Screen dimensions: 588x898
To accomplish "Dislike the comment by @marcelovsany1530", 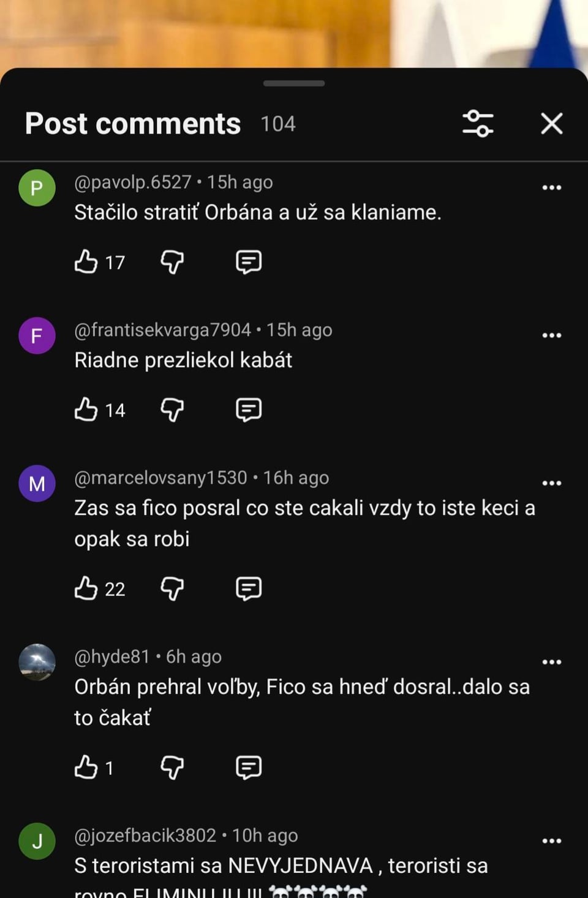I will (172, 588).
